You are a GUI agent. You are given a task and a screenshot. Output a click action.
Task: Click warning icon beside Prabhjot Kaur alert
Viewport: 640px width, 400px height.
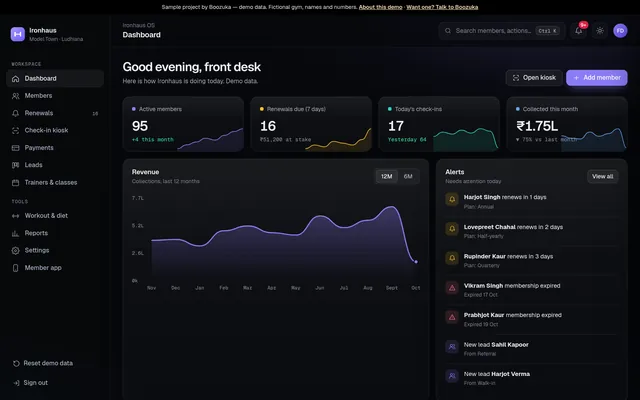(452, 317)
